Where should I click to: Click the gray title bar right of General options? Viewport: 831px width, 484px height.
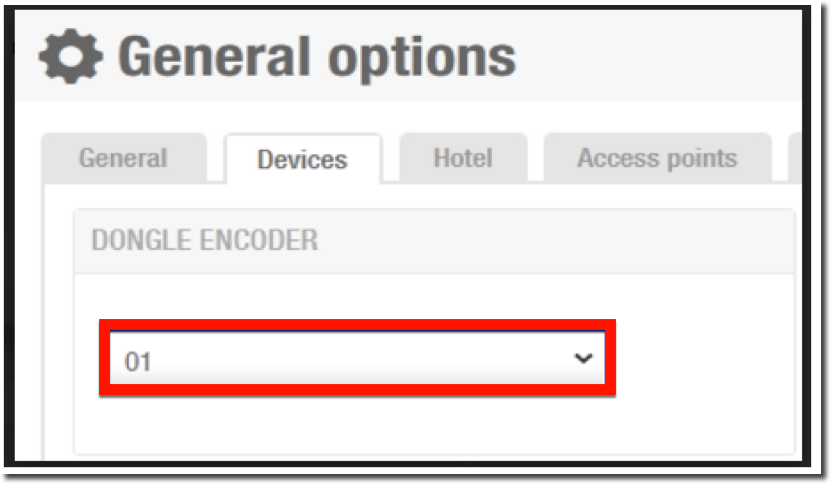657,57
